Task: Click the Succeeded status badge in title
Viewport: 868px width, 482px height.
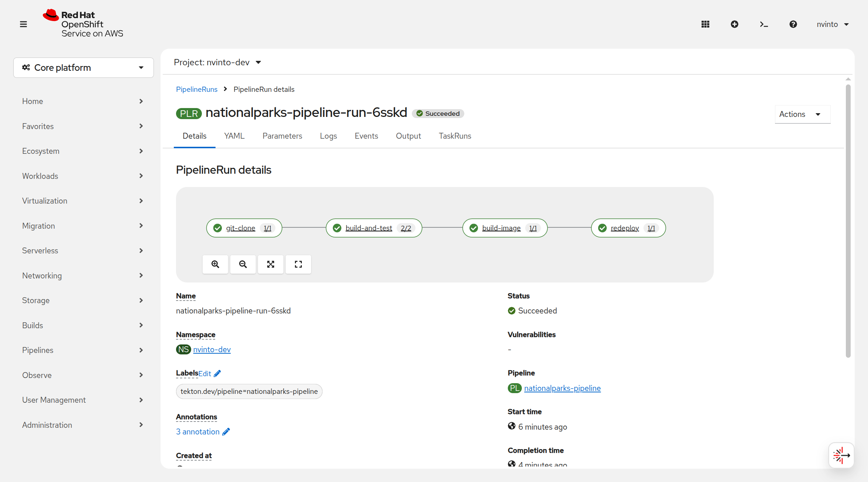Action: pyautogui.click(x=438, y=114)
